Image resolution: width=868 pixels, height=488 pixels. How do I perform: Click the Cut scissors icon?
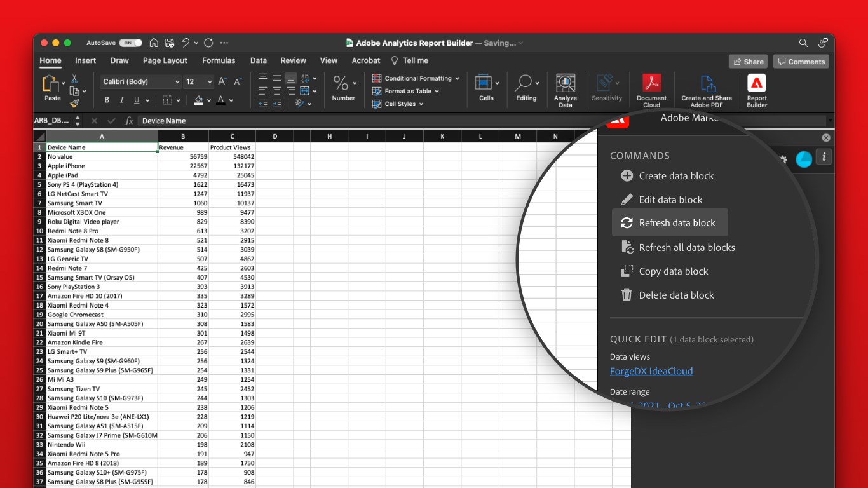(74, 79)
